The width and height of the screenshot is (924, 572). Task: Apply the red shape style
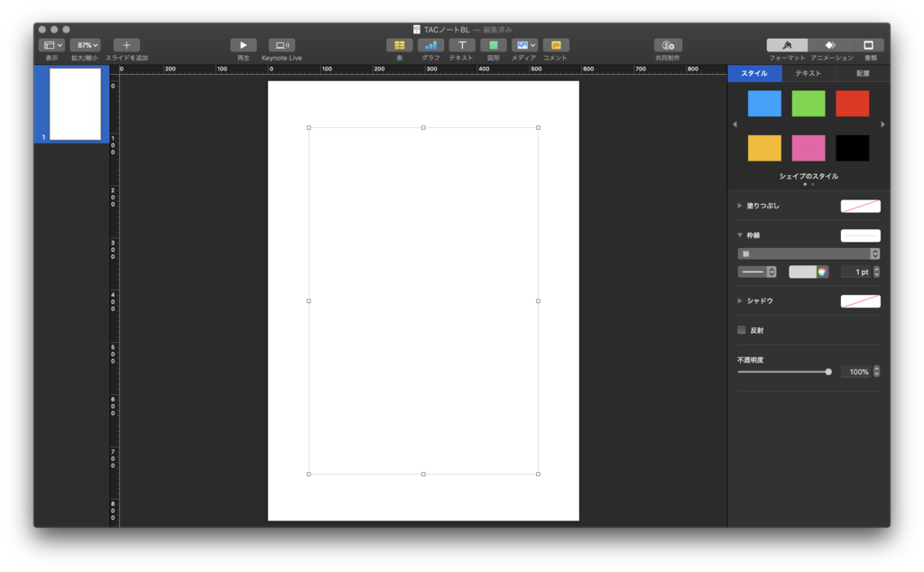(x=852, y=104)
